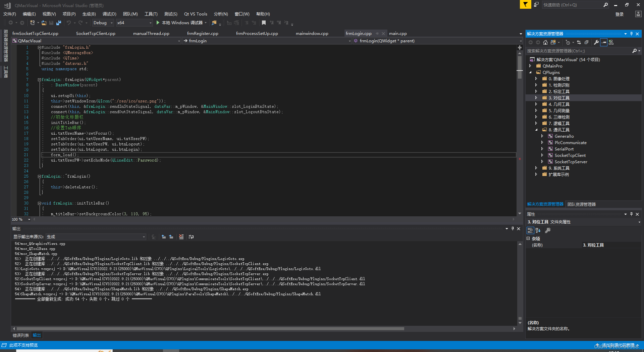
Task: Open the Qt VS Tools menu
Action: click(196, 14)
